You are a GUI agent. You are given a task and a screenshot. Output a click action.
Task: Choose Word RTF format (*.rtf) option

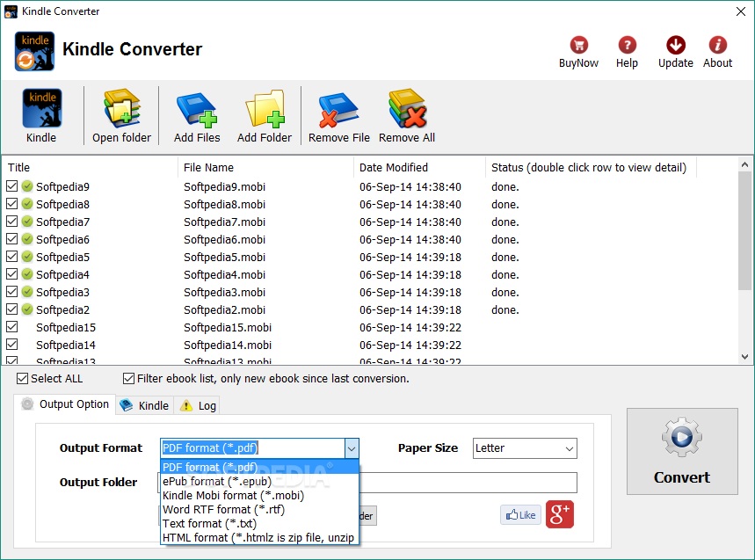pos(260,509)
